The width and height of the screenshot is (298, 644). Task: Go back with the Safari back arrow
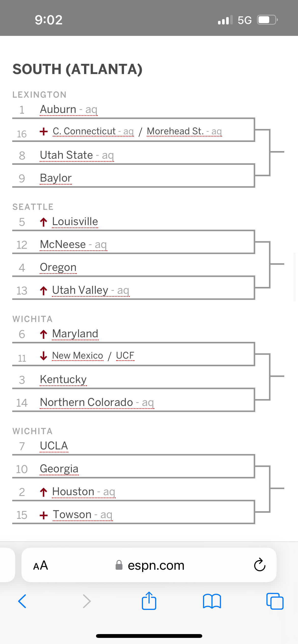click(22, 601)
